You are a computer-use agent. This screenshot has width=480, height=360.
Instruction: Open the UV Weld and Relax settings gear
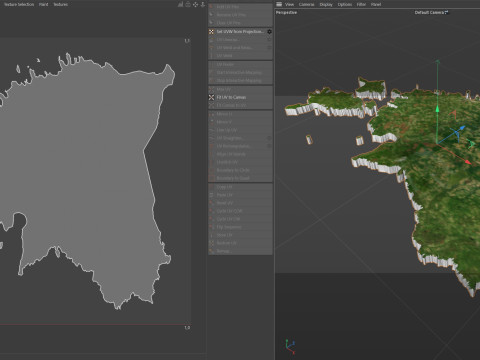269,48
